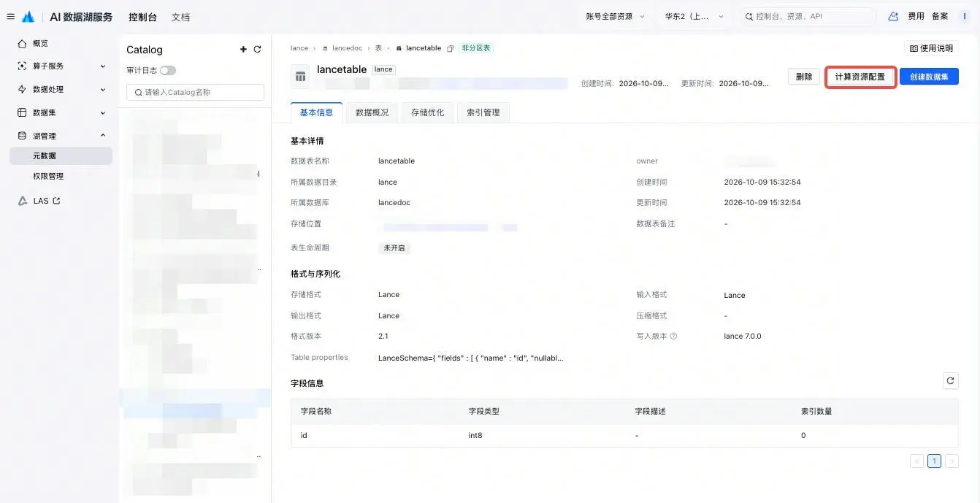980x503 pixels.
Task: Open LAS external link icon
Action: click(56, 201)
